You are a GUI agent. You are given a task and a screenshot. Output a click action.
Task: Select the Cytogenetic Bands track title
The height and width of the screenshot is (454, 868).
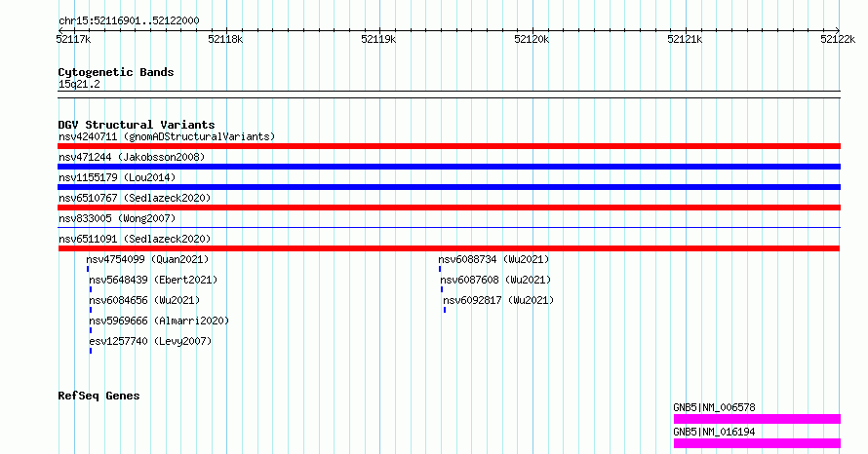point(116,72)
